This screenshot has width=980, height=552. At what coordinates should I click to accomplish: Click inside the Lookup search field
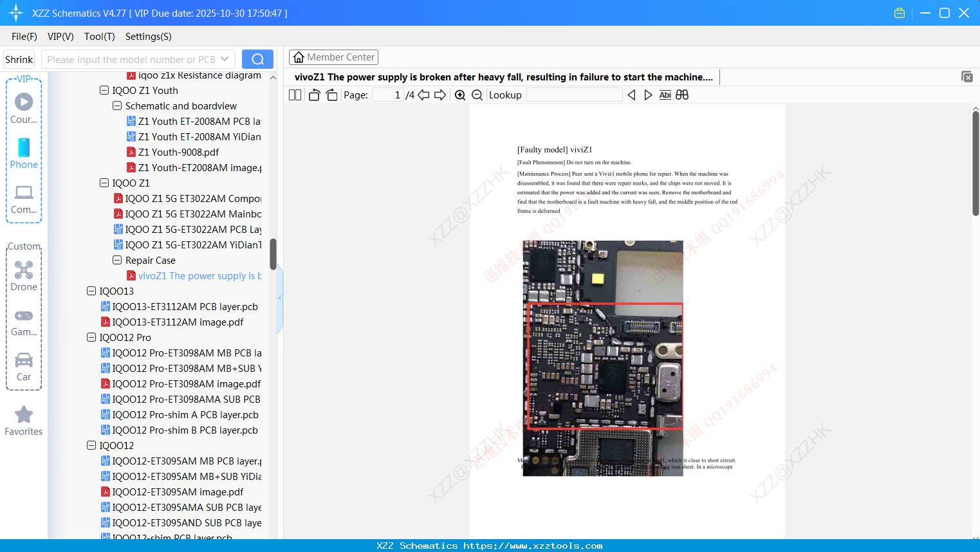coord(573,95)
